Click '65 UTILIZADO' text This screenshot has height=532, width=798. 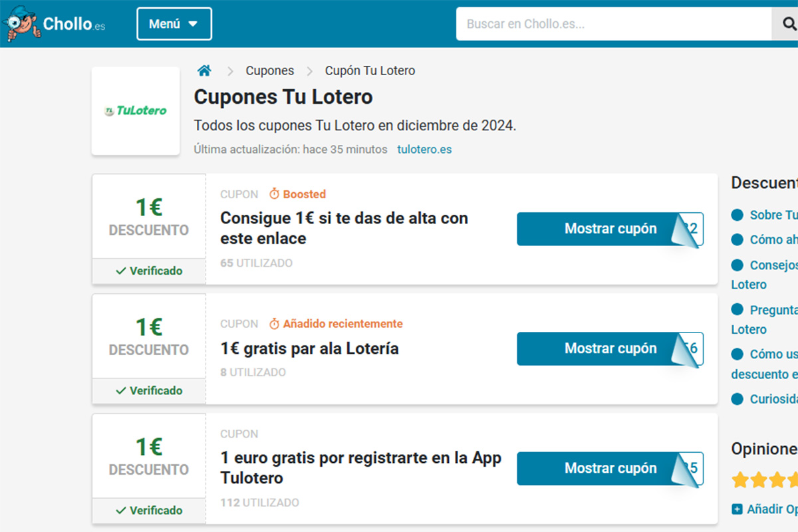(256, 263)
